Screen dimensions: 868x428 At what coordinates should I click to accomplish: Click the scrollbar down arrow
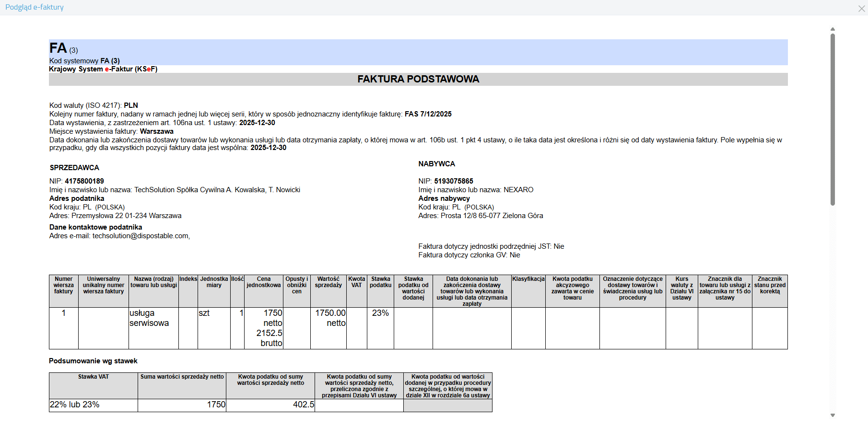(833, 415)
